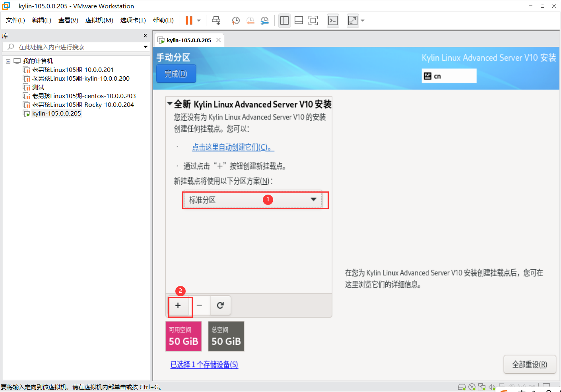Enter full screen mode
561x392 pixels.
pos(313,21)
